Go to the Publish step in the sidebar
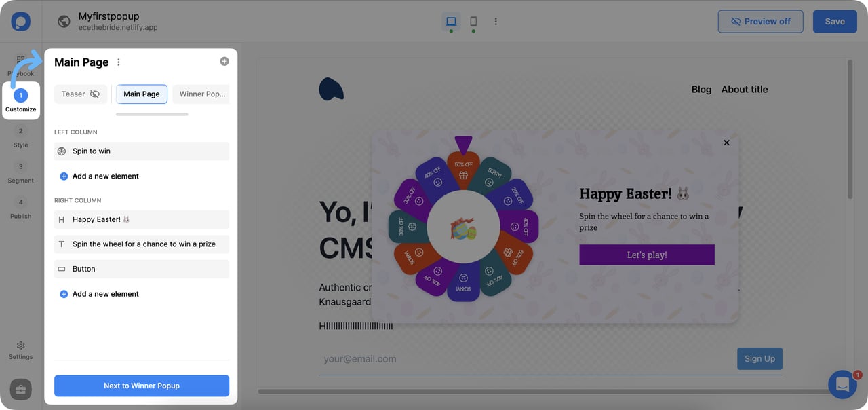The height and width of the screenshot is (410, 868). coord(20,208)
